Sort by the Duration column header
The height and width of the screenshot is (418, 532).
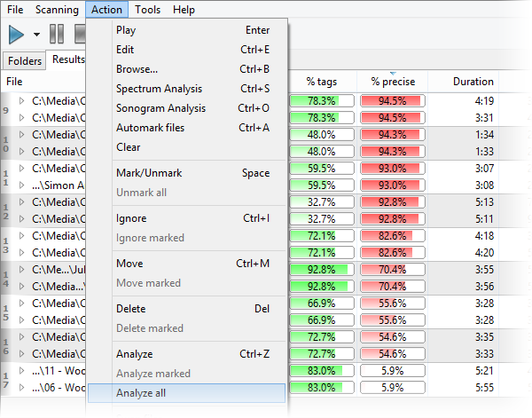coord(473,82)
